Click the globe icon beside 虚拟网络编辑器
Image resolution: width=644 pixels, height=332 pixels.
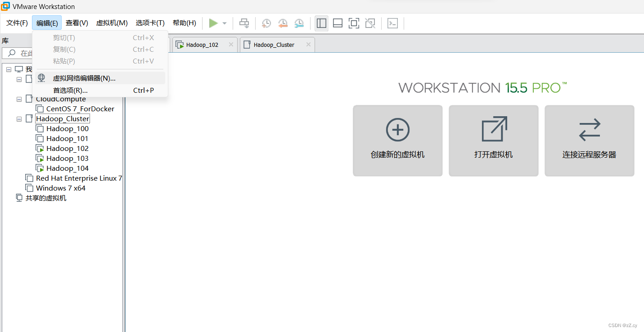pyautogui.click(x=41, y=78)
